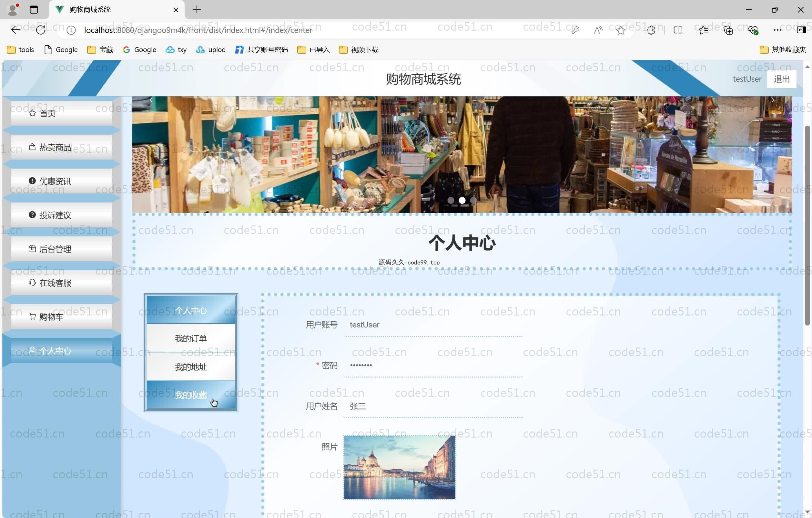Add page to favorites with star icon
Image resolution: width=812 pixels, height=518 pixels.
point(621,30)
